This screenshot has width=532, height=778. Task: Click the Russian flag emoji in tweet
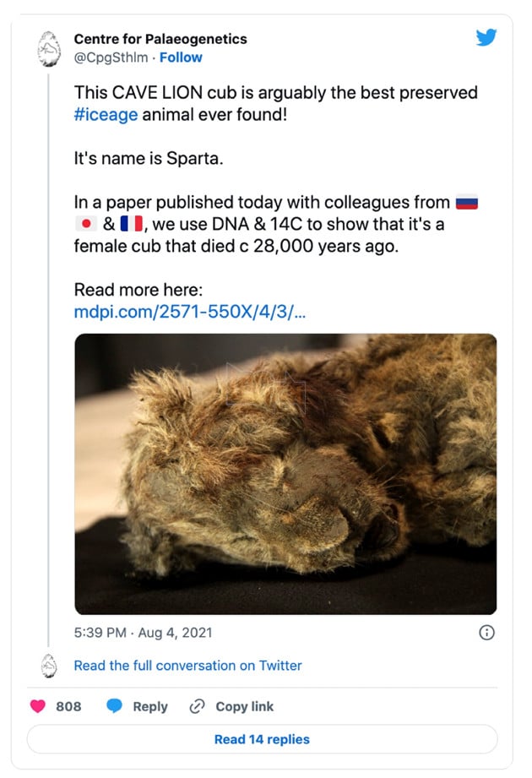click(466, 202)
